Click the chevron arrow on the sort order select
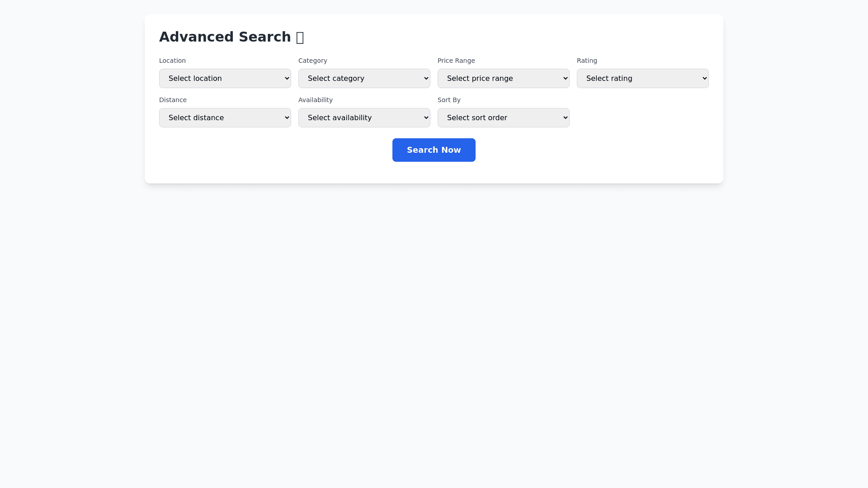This screenshot has width=868, height=488. [x=565, y=117]
